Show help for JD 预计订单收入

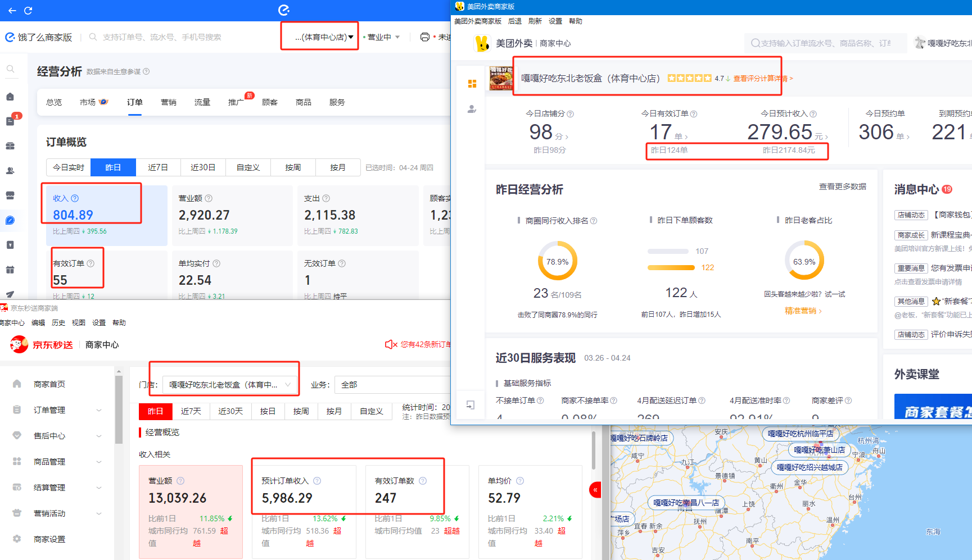[x=317, y=481]
